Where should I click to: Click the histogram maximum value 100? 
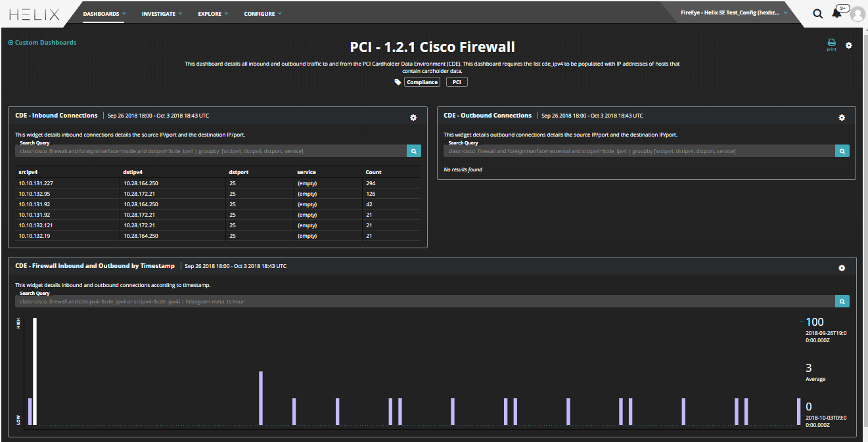tap(814, 322)
